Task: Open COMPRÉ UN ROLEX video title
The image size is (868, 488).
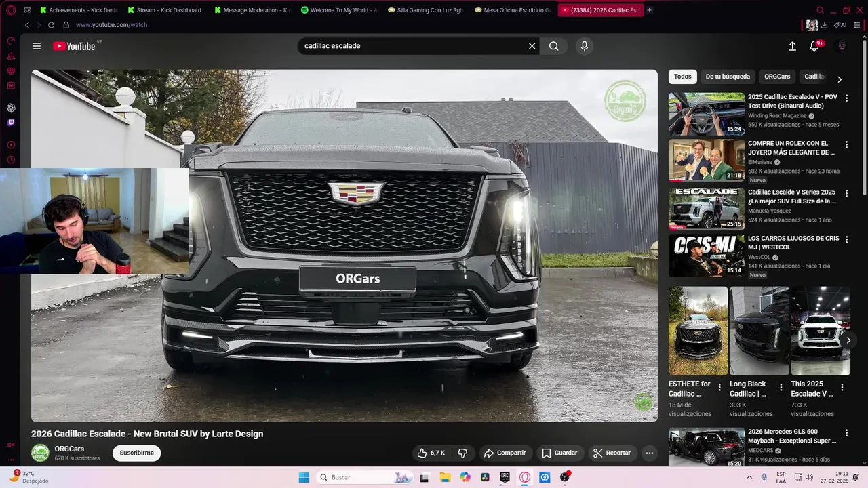Action: pyautogui.click(x=792, y=148)
